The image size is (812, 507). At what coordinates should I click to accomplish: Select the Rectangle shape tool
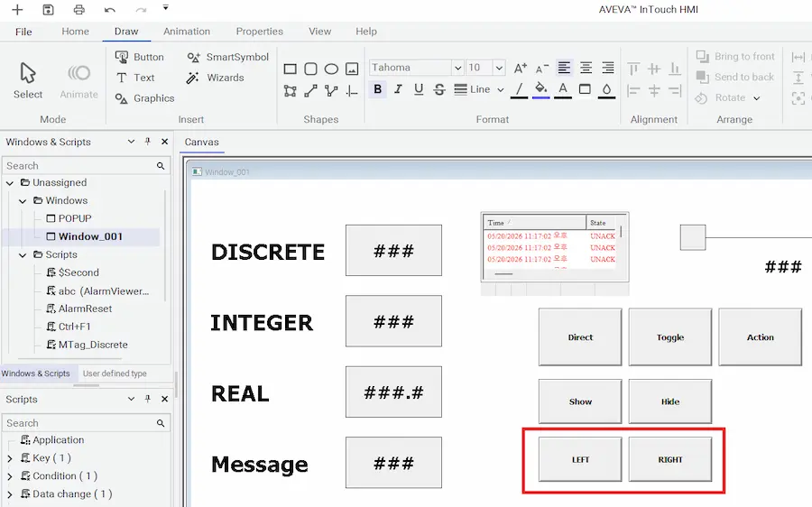[290, 69]
